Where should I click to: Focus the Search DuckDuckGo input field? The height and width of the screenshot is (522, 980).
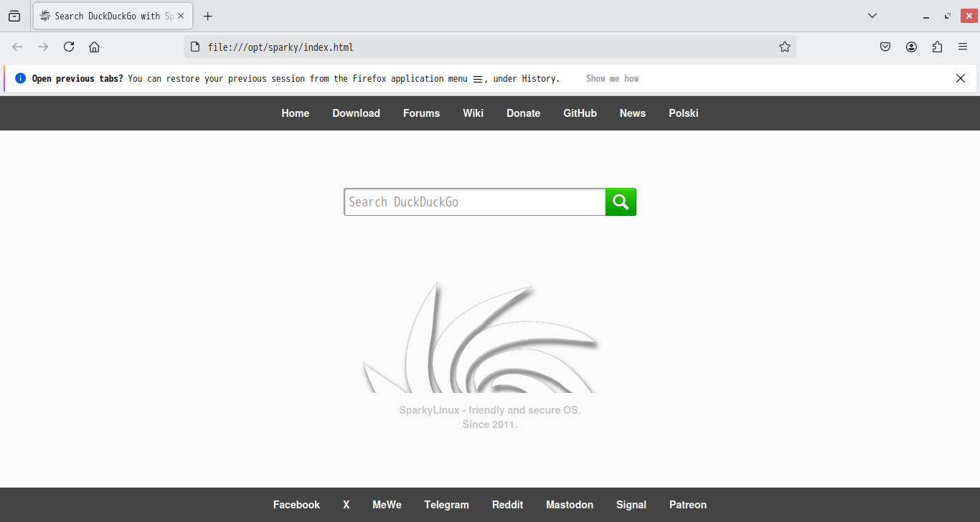(475, 202)
